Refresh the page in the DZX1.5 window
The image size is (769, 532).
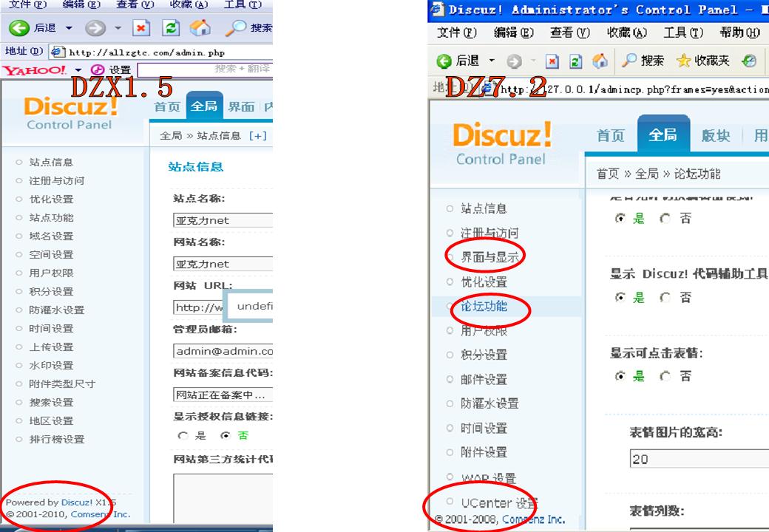click(171, 28)
